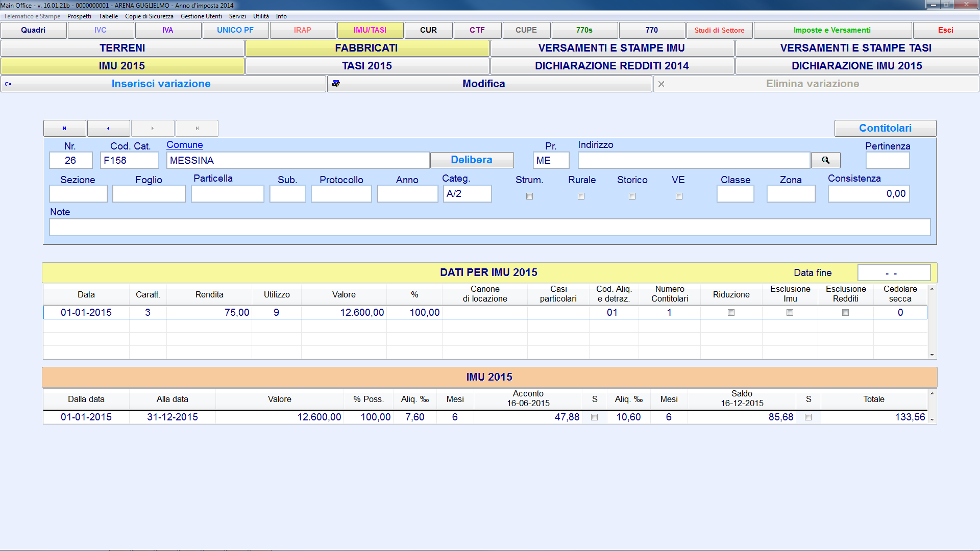
Task: Toggle the Esclusione Redditi checkbox
Action: pyautogui.click(x=845, y=312)
